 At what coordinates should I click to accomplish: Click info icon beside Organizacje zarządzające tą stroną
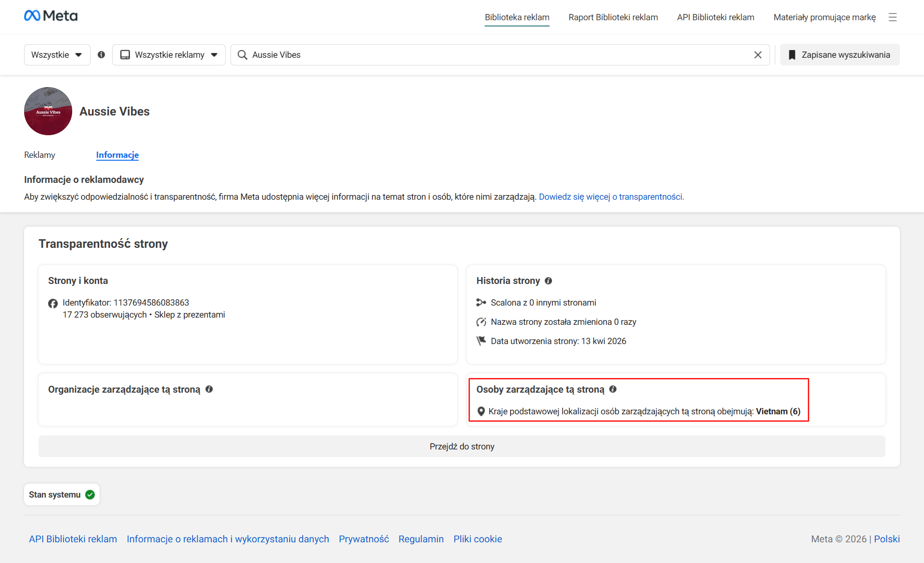(x=209, y=389)
